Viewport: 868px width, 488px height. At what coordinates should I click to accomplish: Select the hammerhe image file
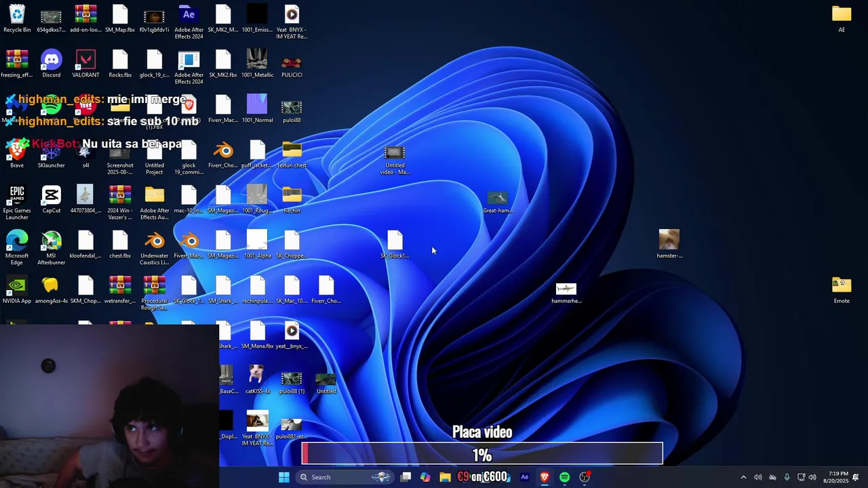566,293
